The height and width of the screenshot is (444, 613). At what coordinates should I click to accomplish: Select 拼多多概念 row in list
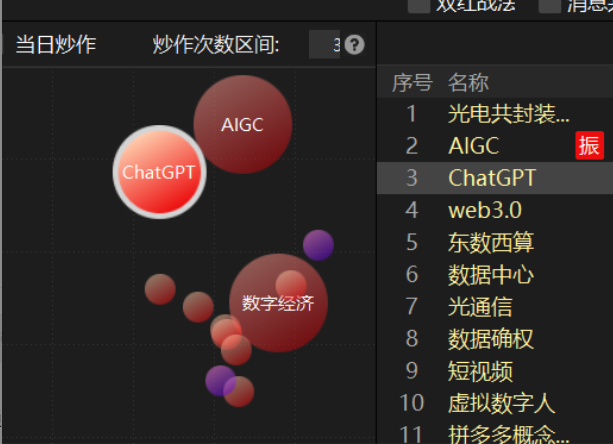tap(495, 433)
